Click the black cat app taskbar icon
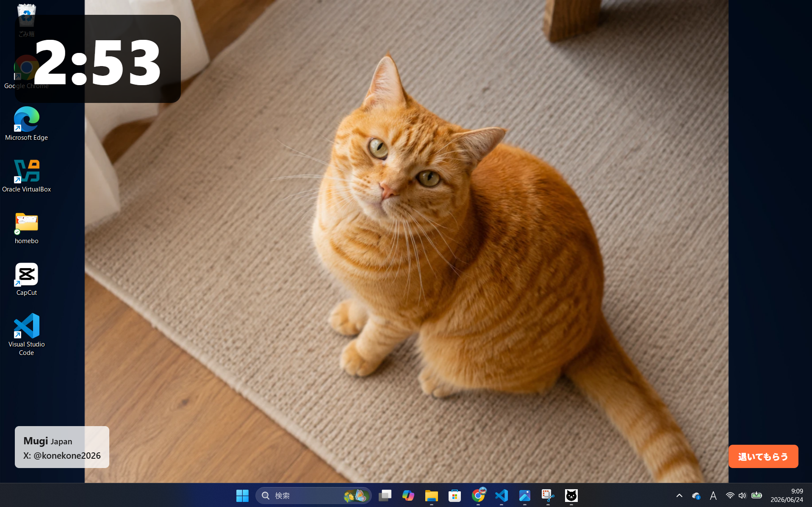This screenshot has height=507, width=812. click(x=571, y=496)
